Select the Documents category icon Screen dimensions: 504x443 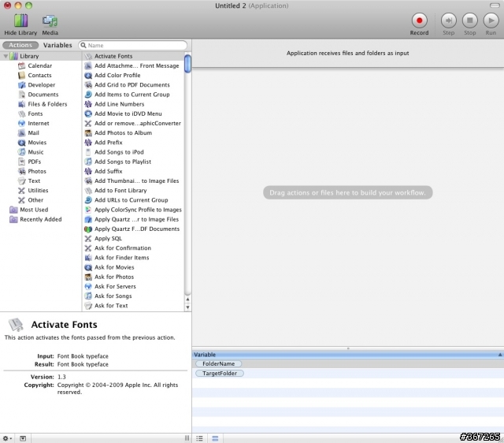coord(21,95)
